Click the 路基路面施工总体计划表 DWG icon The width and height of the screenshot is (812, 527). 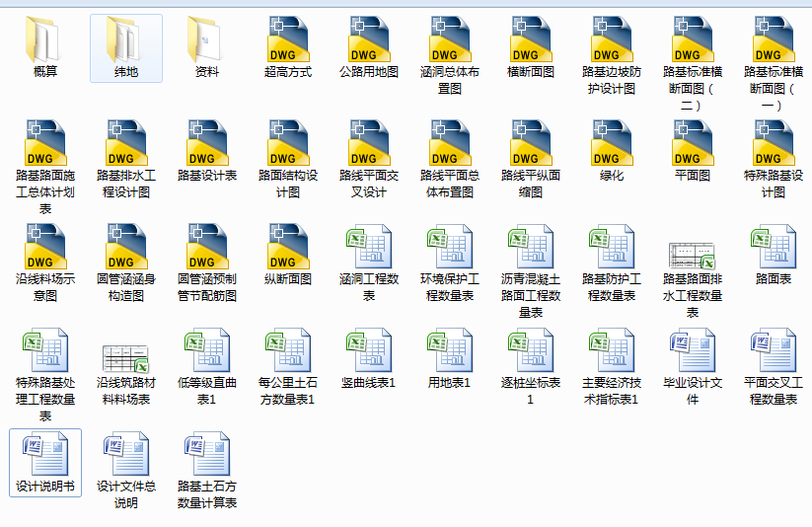45,143
